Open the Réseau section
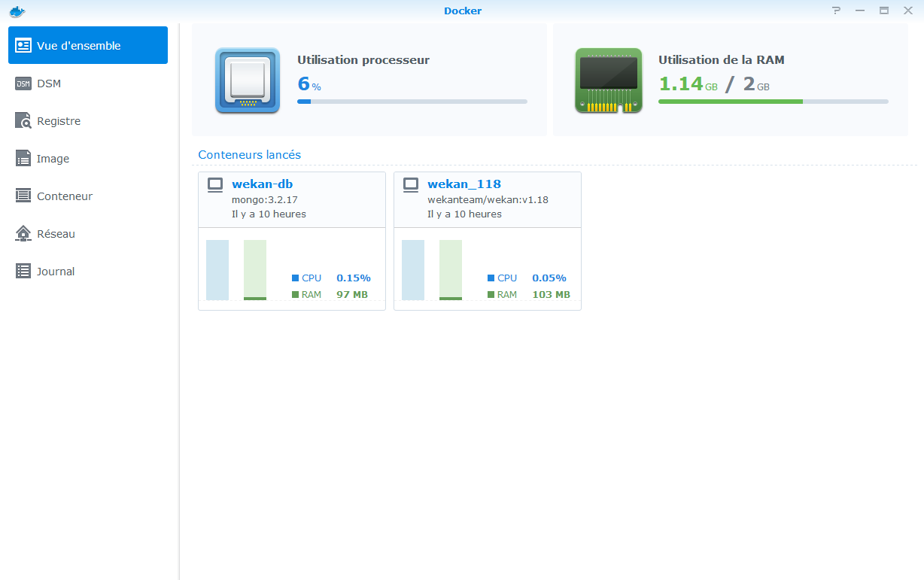924x580 pixels. coord(88,233)
